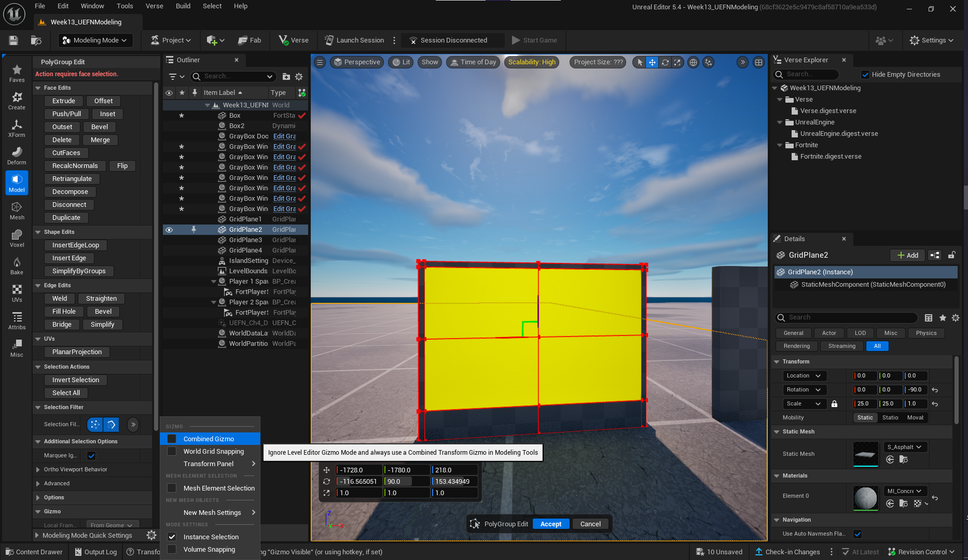This screenshot has width=968, height=560.
Task: Reset Rotation to default arrow
Action: [935, 389]
